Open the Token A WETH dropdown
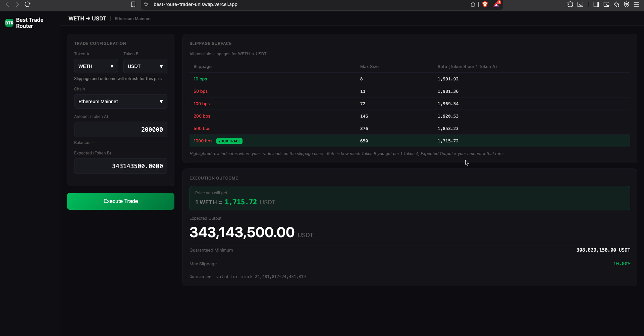Viewport: 644px width, 336px height. 96,66
